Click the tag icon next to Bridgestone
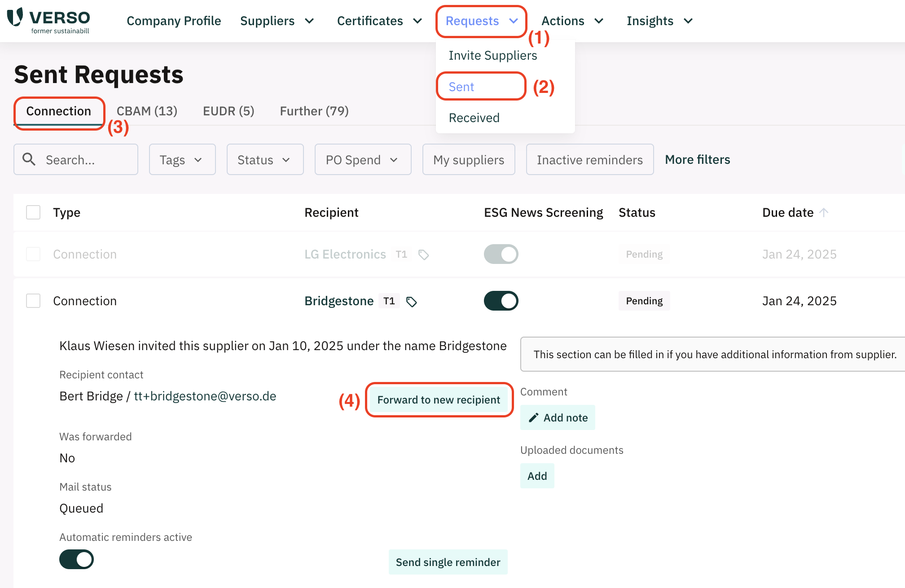The width and height of the screenshot is (905, 588). point(411,302)
